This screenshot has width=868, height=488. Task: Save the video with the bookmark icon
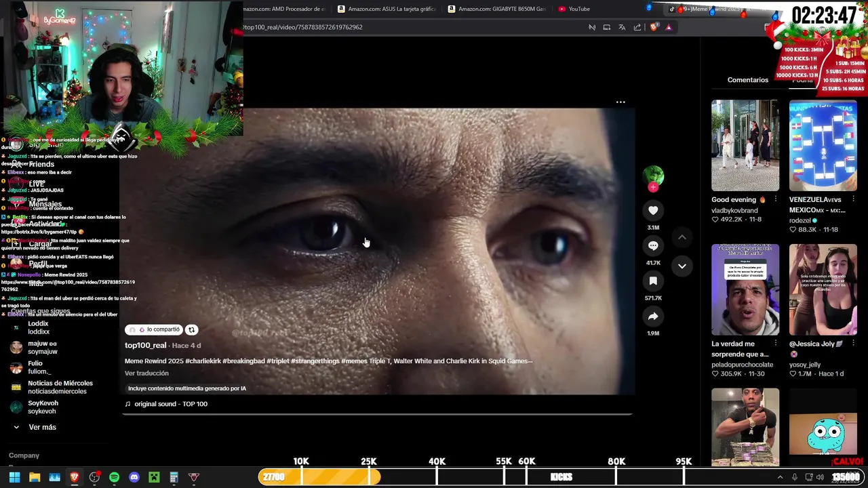[653, 281]
